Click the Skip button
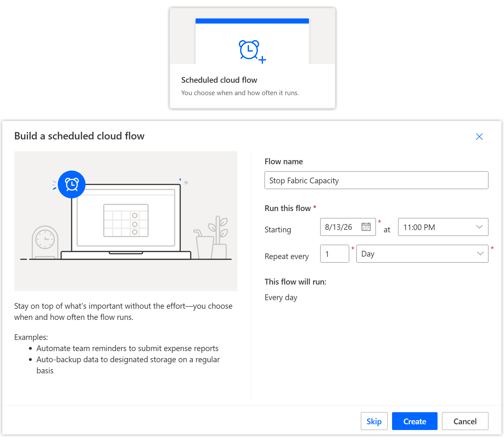The width and height of the screenshot is (504, 437). pos(374,421)
